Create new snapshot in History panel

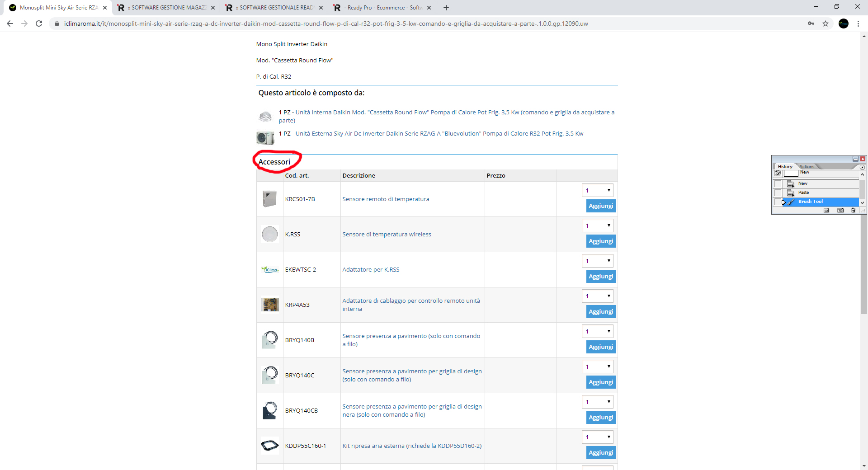pyautogui.click(x=840, y=210)
